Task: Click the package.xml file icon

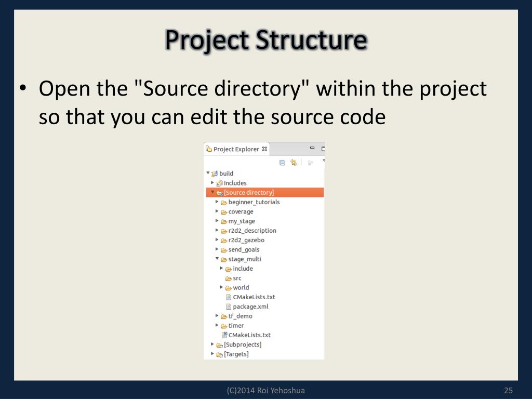Action: [229, 307]
